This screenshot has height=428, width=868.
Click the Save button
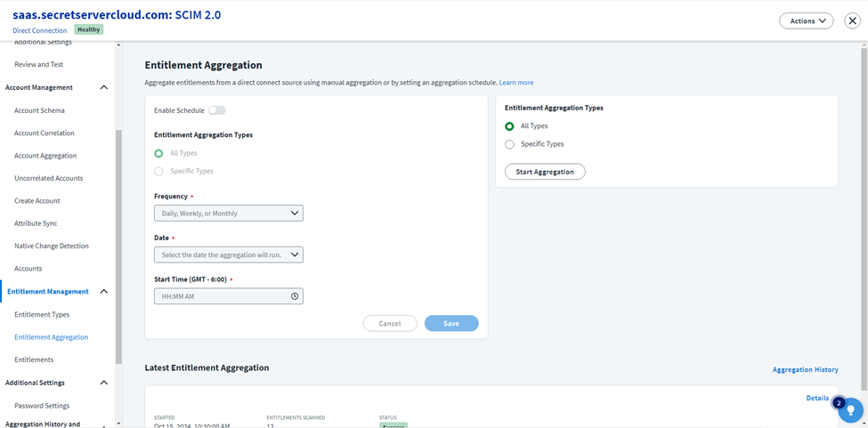[x=451, y=324]
